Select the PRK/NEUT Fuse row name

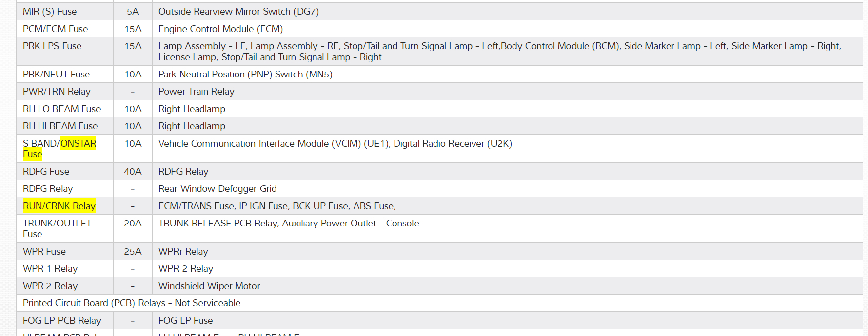point(56,75)
